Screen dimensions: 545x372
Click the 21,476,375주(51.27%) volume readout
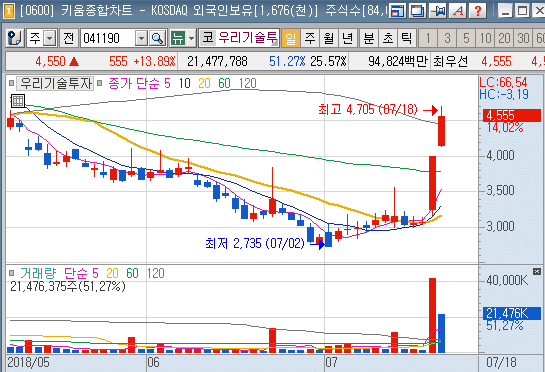(68, 286)
